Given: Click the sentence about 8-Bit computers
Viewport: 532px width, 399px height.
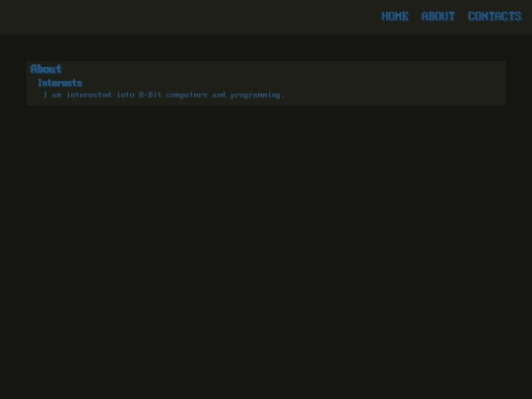Looking at the screenshot, I should 164,95.
